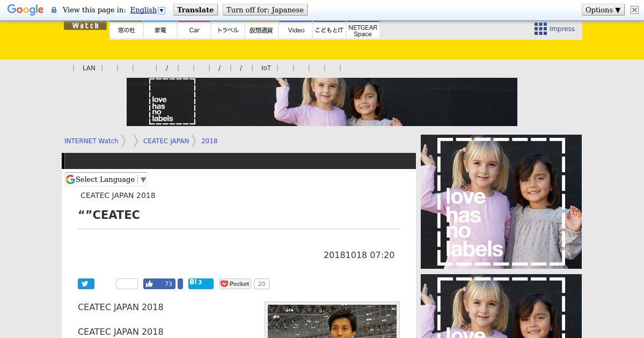Open the love has no labels banner ad
Image resolution: width=644 pixels, height=338 pixels.
pyautogui.click(x=322, y=102)
